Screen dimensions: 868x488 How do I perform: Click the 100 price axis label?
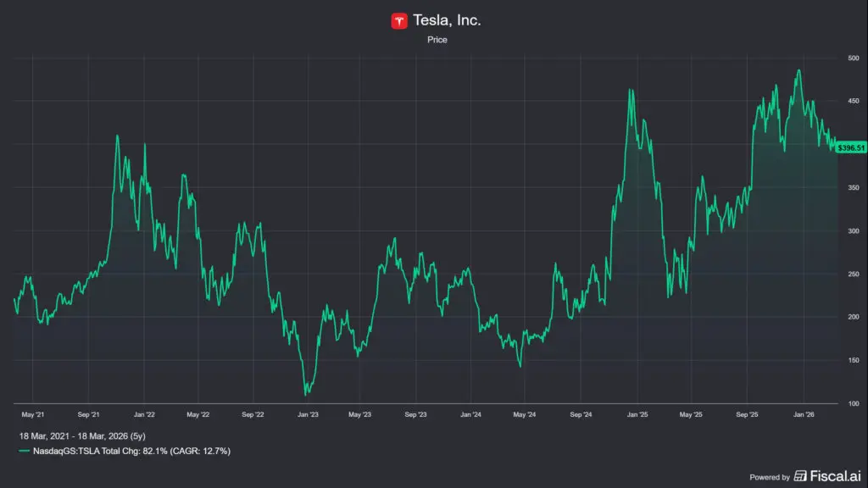point(854,404)
